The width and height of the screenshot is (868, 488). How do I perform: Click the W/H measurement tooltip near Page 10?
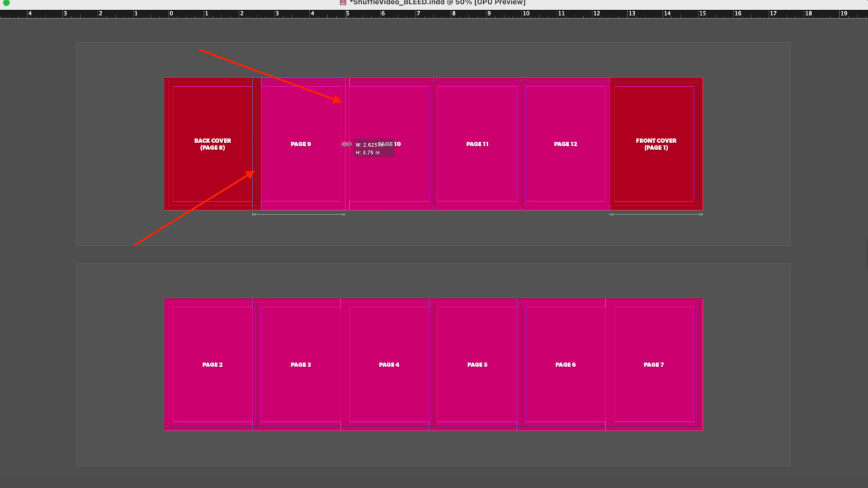[x=373, y=148]
